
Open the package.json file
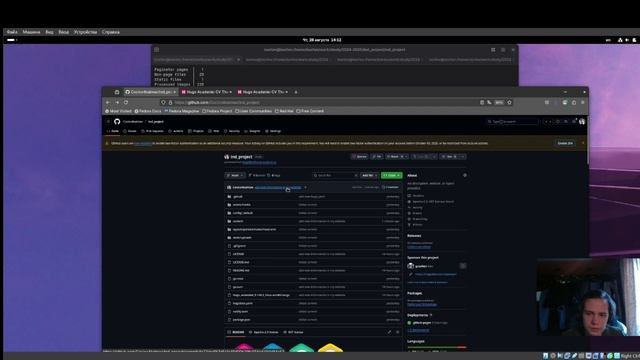tap(242, 320)
